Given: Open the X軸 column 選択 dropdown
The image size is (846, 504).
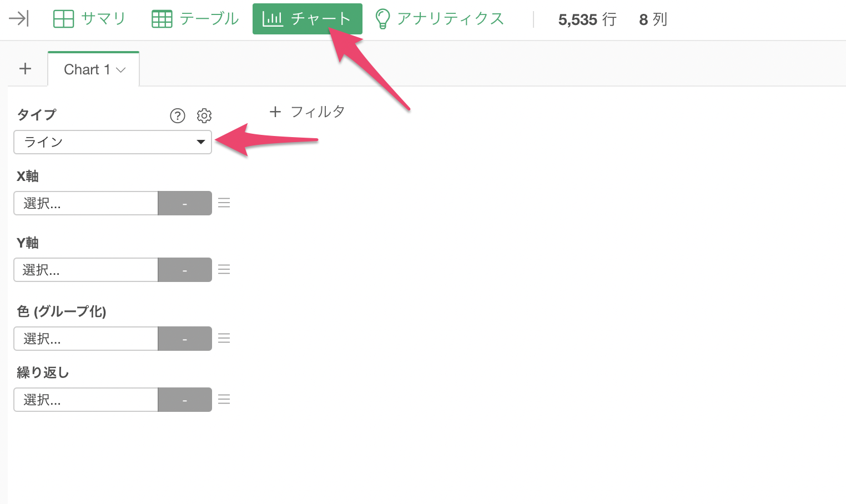Looking at the screenshot, I should point(86,203).
